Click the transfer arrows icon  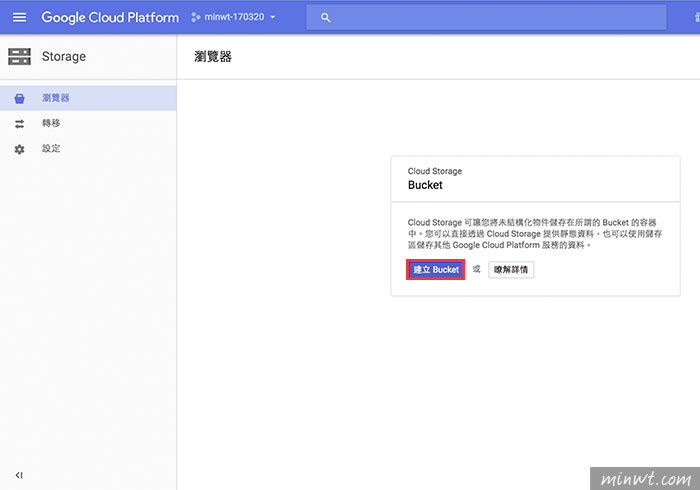[19, 124]
